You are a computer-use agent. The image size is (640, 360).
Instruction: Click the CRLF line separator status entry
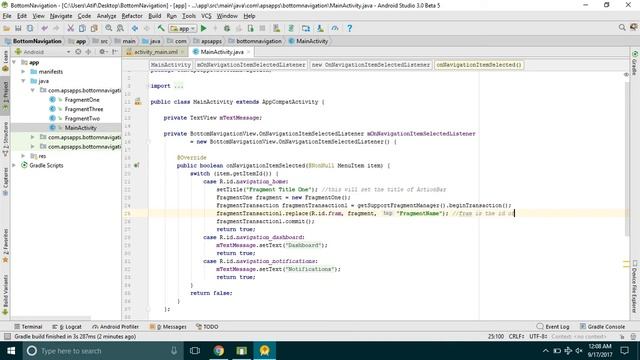pyautogui.click(x=517, y=336)
